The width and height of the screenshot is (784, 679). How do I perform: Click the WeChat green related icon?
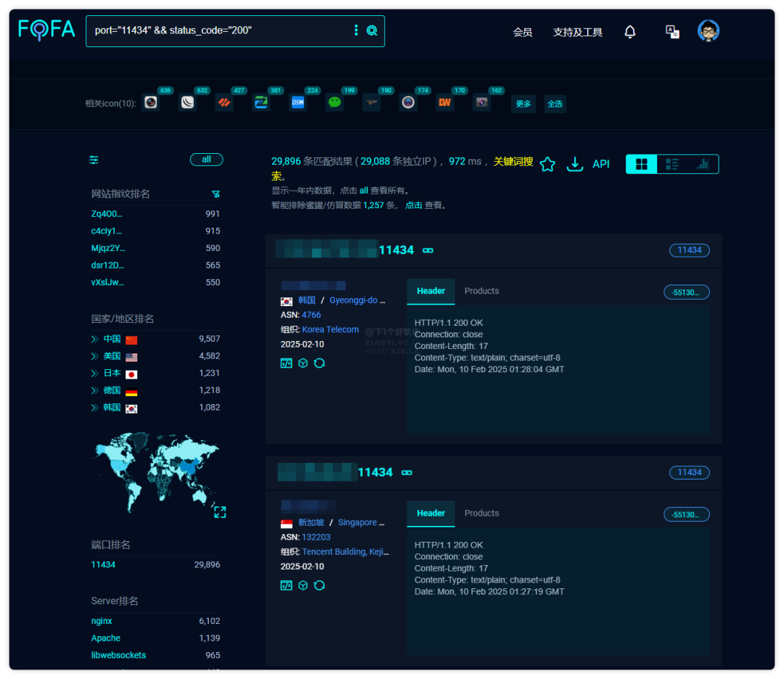(334, 103)
